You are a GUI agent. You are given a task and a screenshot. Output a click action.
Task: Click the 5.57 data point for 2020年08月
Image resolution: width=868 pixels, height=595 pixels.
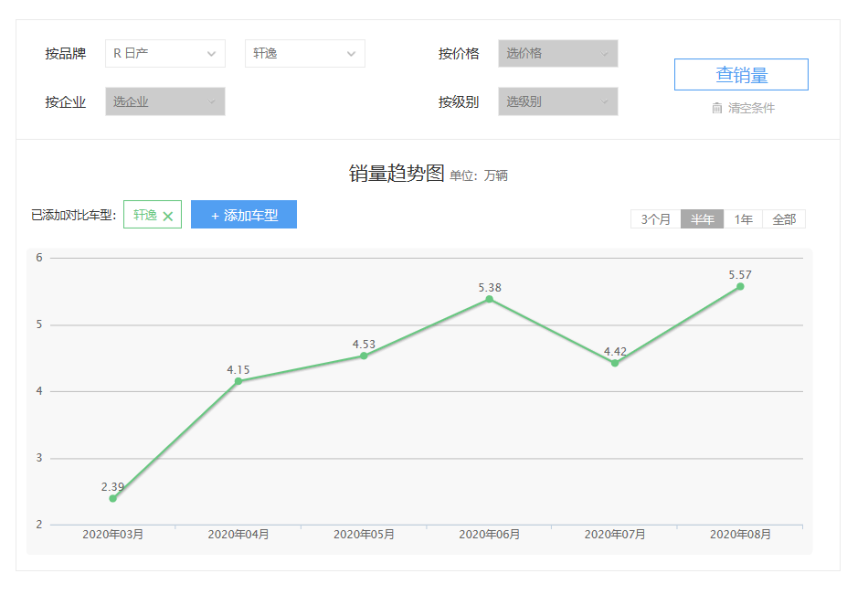tap(740, 286)
